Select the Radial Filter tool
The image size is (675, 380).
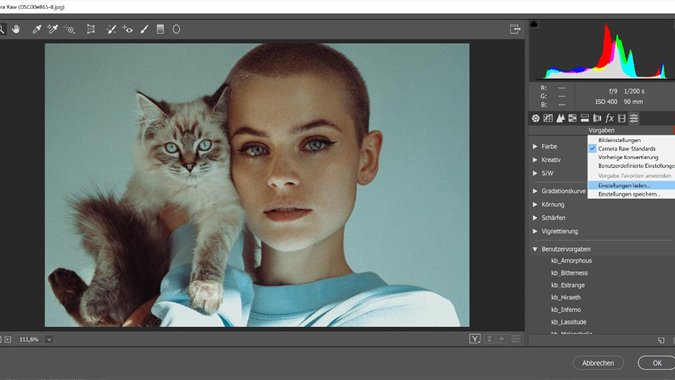click(176, 29)
